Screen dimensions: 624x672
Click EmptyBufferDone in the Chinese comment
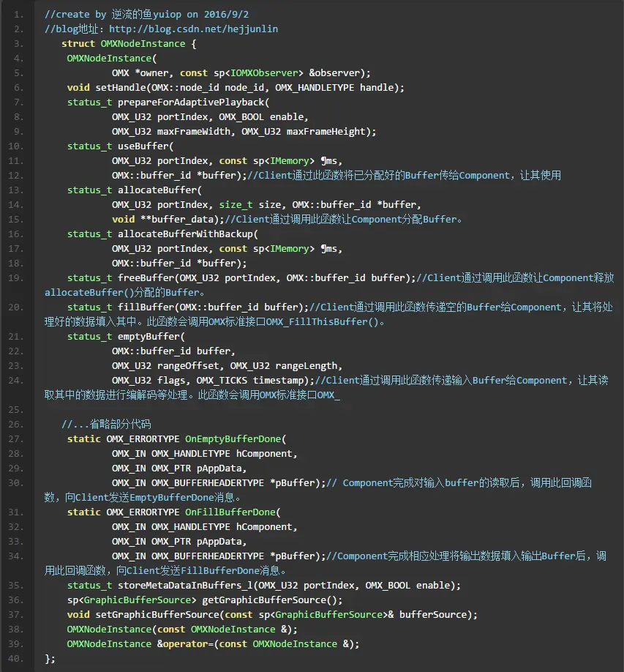pos(172,498)
